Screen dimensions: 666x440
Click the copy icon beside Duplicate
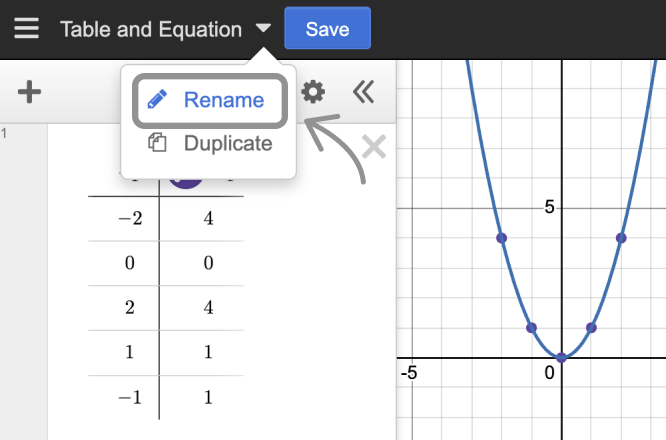(x=157, y=143)
